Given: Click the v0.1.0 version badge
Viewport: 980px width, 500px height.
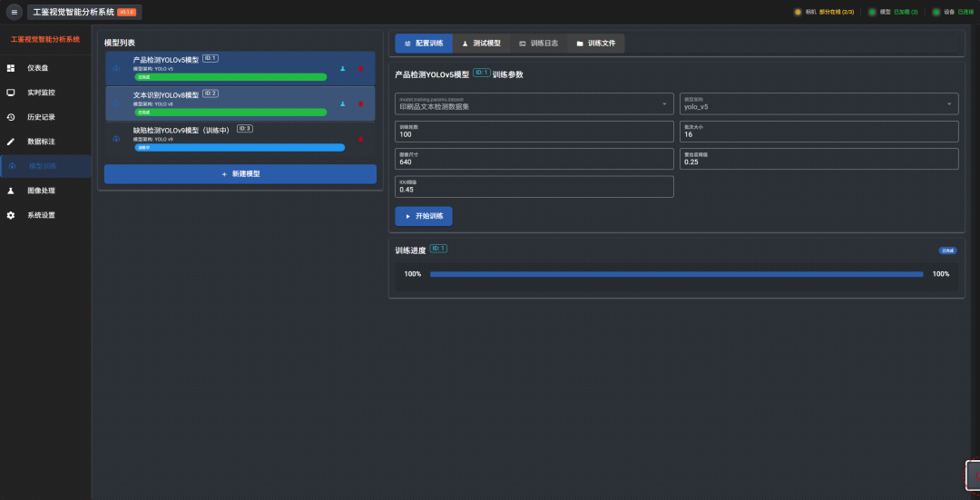Looking at the screenshot, I should coord(127,12).
